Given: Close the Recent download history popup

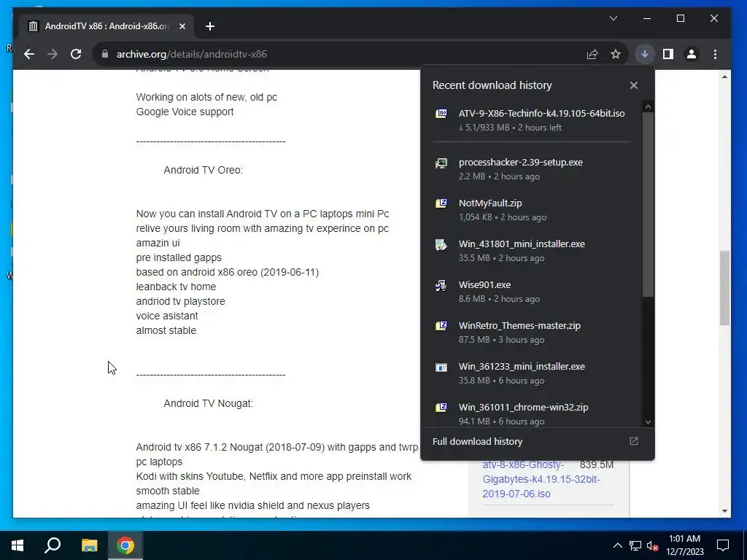Looking at the screenshot, I should click(x=634, y=85).
